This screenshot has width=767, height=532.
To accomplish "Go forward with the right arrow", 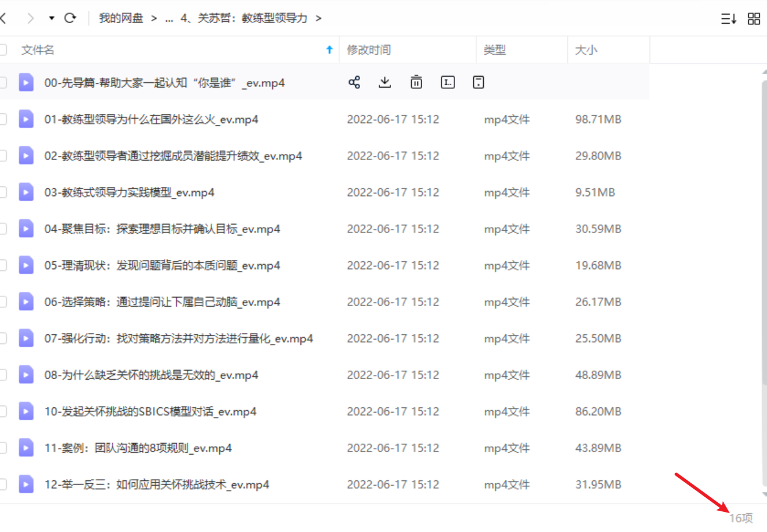I will [30, 18].
